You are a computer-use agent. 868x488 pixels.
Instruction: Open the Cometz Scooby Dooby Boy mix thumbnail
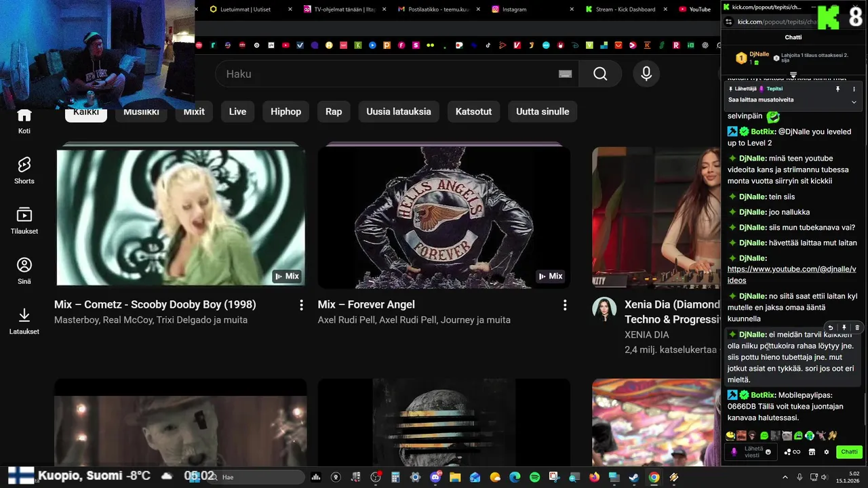180,218
